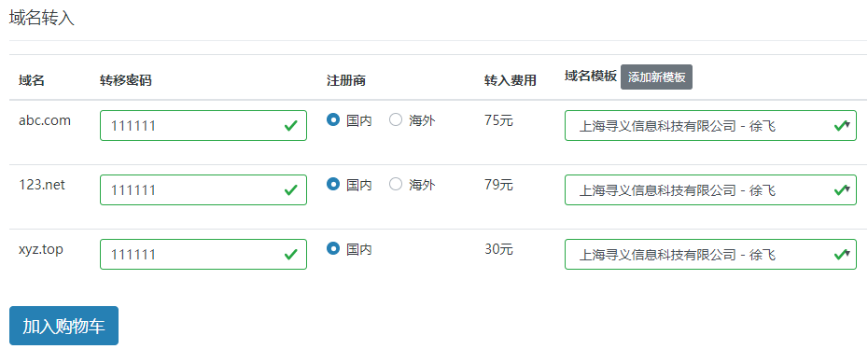
Task: Focus transfer password field for abc.com
Action: 203,126
